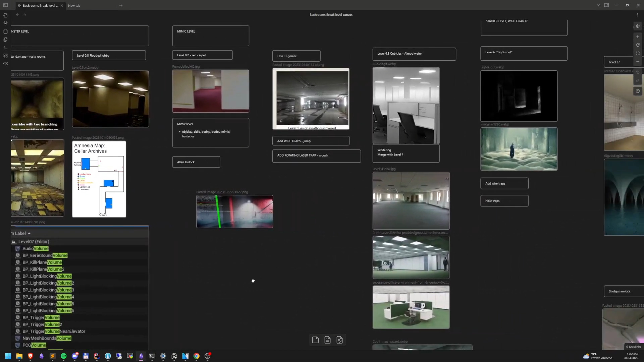Add media from vault to canvas
The width and height of the screenshot is (644, 362).
339,340
